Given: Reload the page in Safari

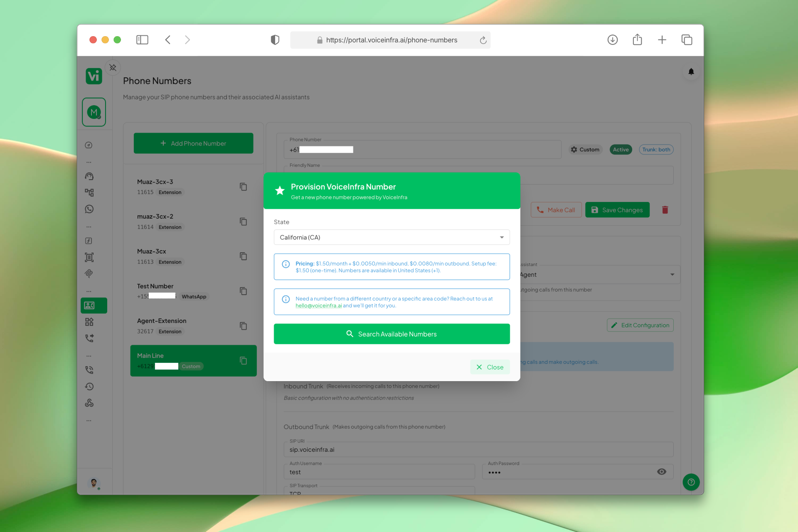Looking at the screenshot, I should [483, 40].
